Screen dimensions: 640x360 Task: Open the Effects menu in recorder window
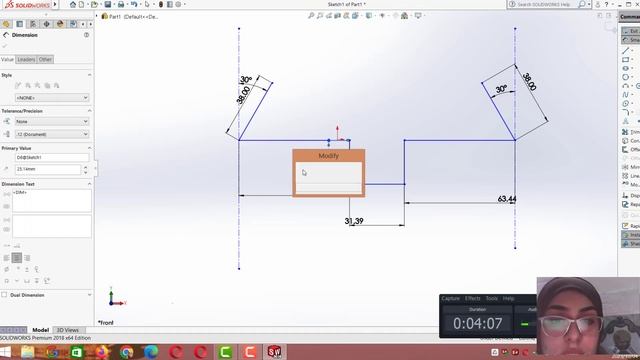tap(472, 298)
